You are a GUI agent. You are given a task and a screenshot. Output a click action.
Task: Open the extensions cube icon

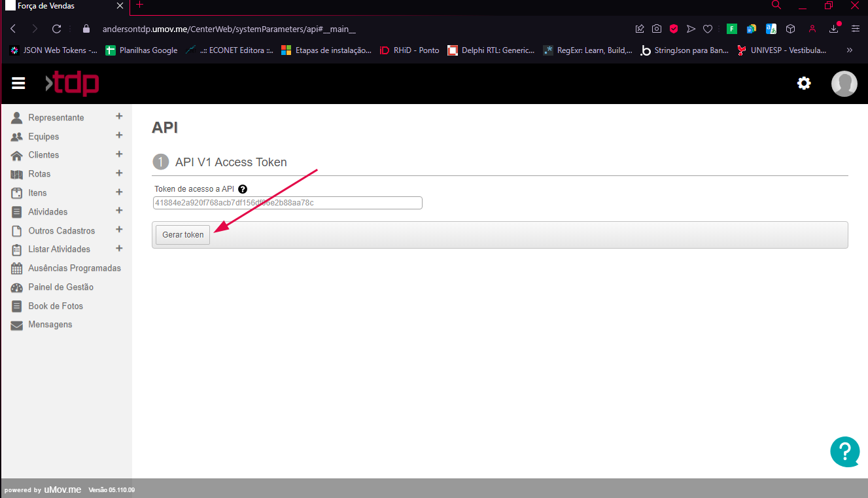point(790,29)
